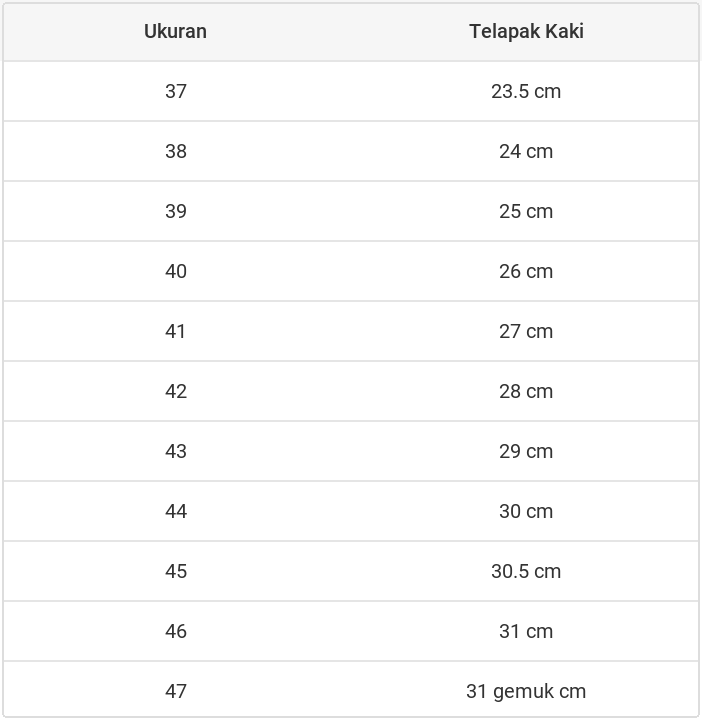This screenshot has height=720, width=702.
Task: Click the Telapak Kaki column header
Action: pos(526,31)
